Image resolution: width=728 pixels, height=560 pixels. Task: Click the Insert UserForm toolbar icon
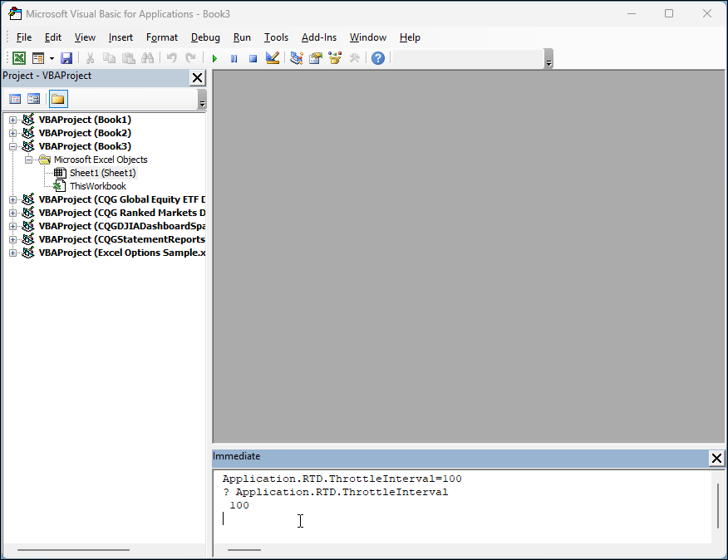click(38, 58)
